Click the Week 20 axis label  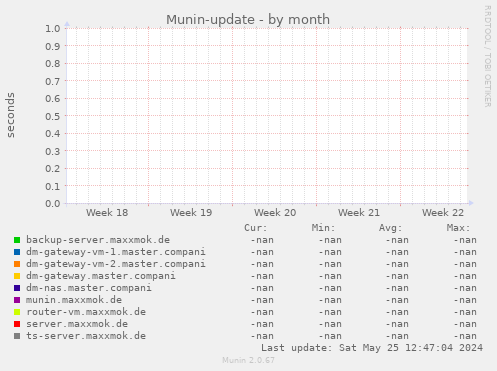pos(275,213)
